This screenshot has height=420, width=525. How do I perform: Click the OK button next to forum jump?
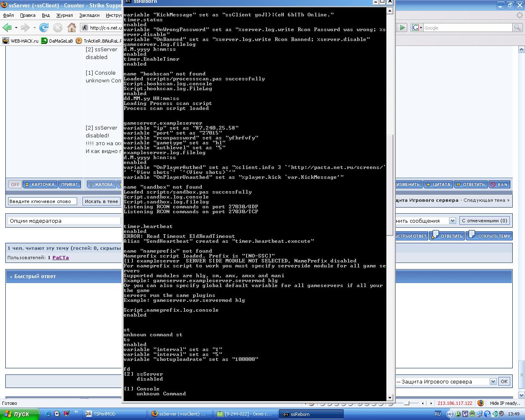click(x=504, y=381)
